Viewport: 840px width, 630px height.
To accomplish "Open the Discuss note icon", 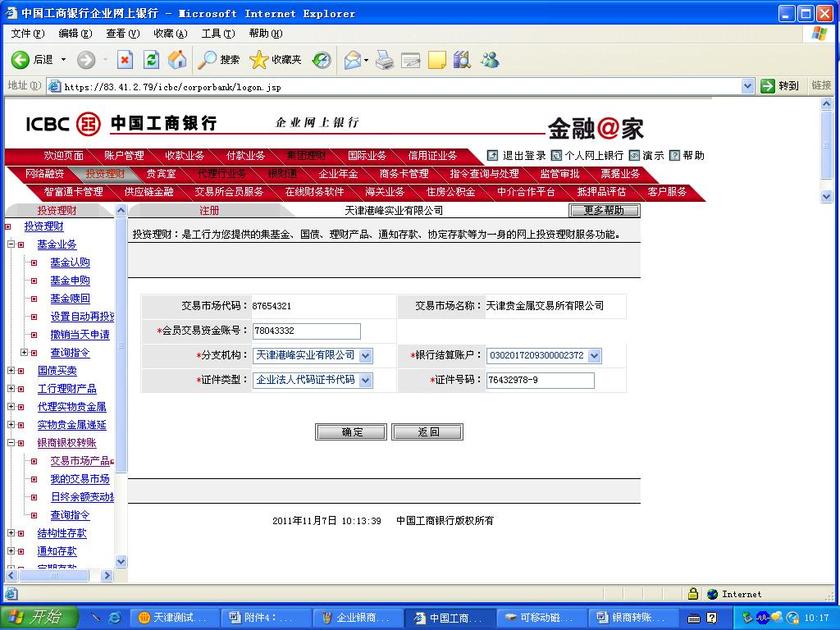I will (x=436, y=59).
